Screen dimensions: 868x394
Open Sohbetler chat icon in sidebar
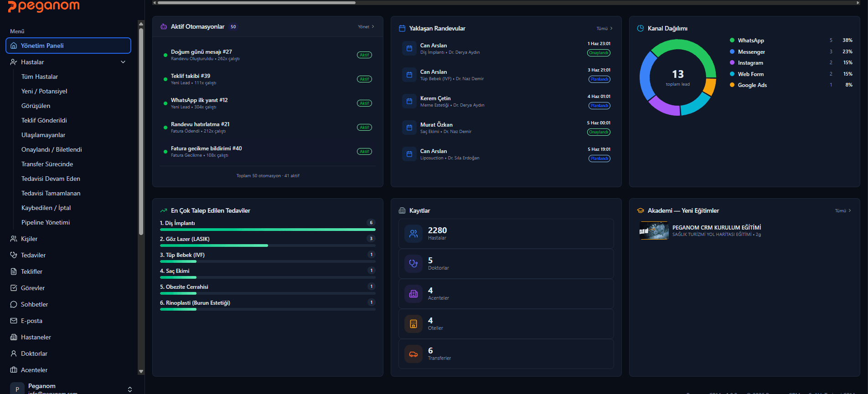click(x=14, y=304)
